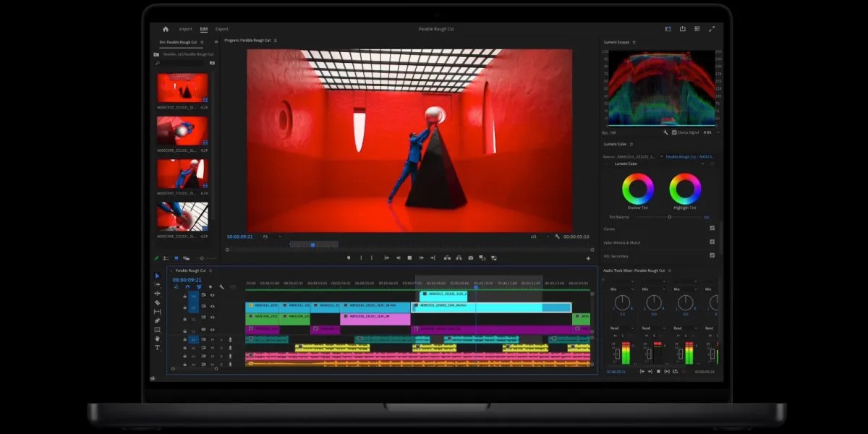Image resolution: width=868 pixels, height=434 pixels.
Task: Disable the Curves section checkbox
Action: 712,229
